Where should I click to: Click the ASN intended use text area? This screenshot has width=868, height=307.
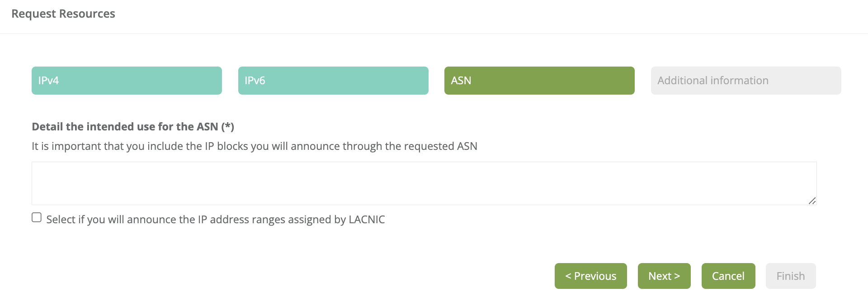point(424,183)
